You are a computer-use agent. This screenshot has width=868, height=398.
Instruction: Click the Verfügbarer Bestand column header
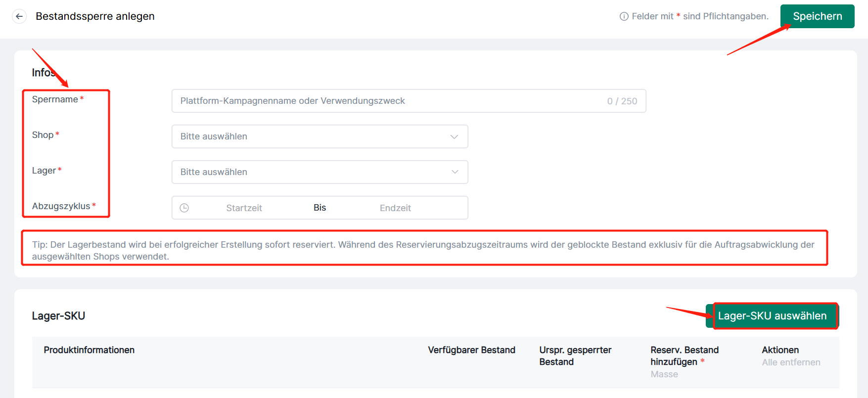coord(471,350)
